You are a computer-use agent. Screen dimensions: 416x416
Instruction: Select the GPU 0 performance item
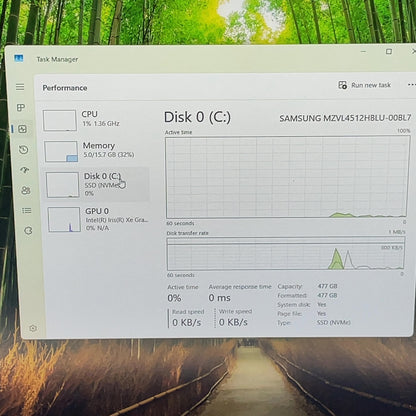point(98,219)
